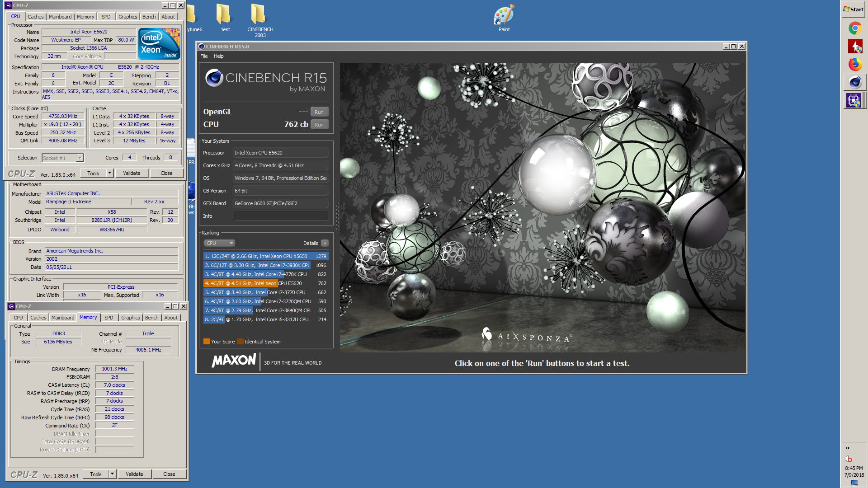Select ranking row 6, Core i7-3720QM score 590
Image resolution: width=868 pixels, height=488 pixels.
point(266,301)
